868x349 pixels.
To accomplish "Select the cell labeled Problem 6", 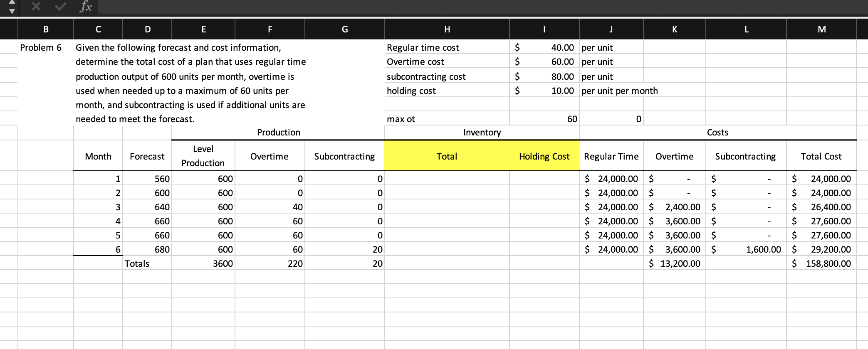I will pos(42,47).
